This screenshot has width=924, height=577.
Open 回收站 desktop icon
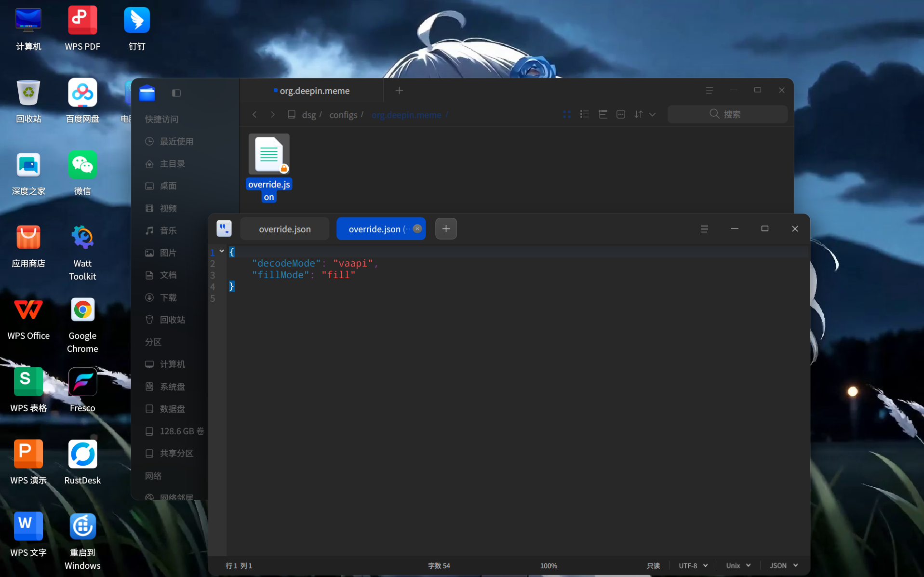[28, 101]
